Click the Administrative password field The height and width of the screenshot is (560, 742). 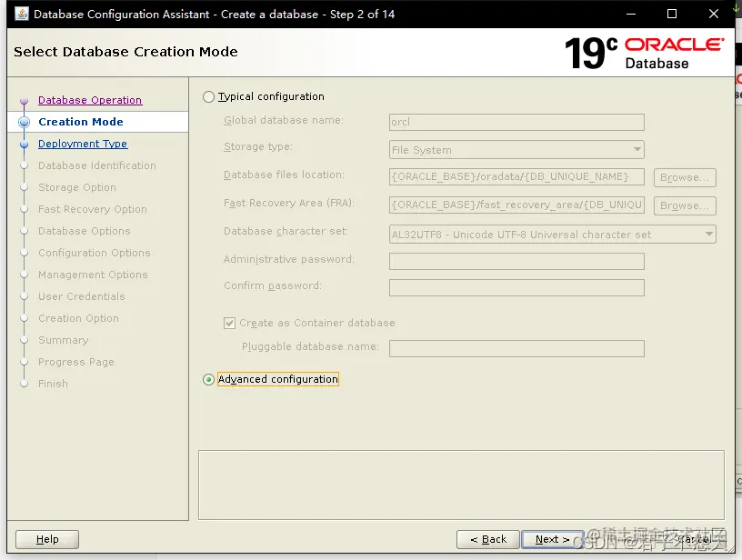[x=516, y=261]
